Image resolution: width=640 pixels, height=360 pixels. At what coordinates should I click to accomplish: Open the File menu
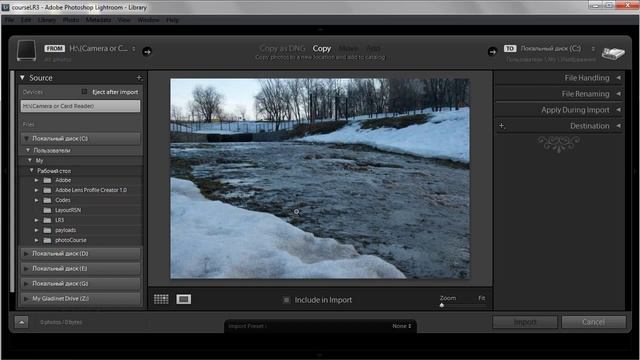10,20
